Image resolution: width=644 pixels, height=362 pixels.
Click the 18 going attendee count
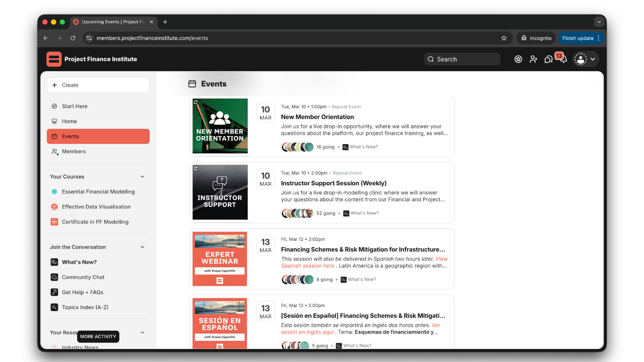[325, 147]
